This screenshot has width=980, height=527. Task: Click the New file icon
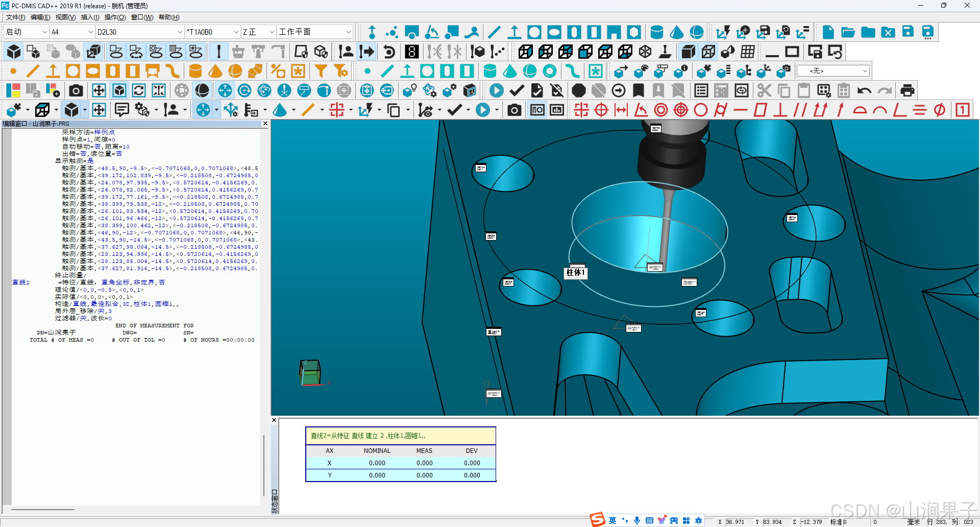click(x=828, y=32)
